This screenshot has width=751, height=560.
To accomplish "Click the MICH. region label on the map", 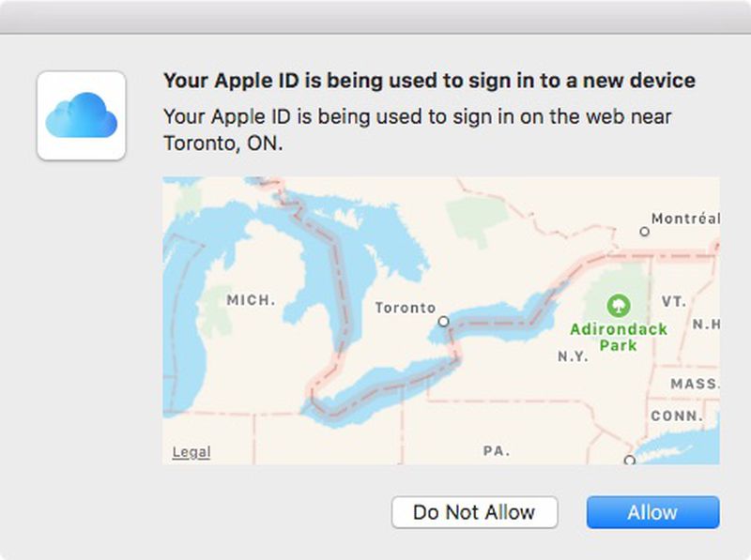I will [x=248, y=300].
